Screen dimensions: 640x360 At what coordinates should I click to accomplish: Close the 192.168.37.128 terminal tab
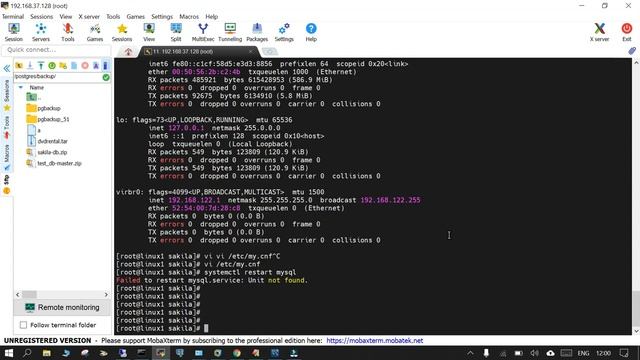tap(250, 51)
